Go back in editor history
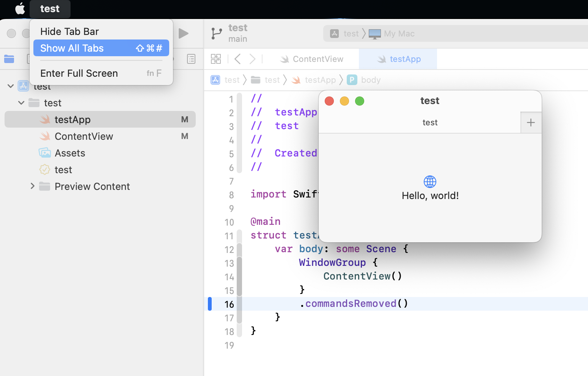This screenshot has height=376, width=588. (x=238, y=59)
